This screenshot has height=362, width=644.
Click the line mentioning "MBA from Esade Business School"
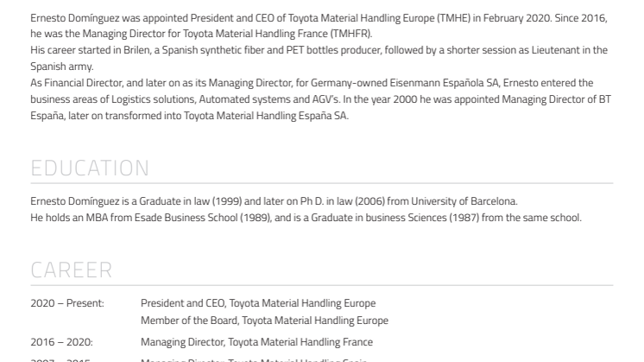coord(306,218)
